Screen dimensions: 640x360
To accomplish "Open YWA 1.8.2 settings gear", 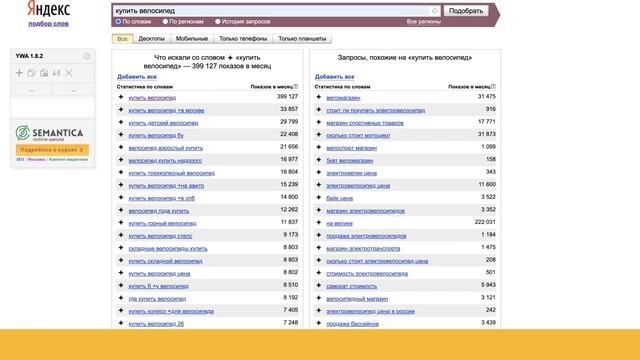I will (87, 56).
